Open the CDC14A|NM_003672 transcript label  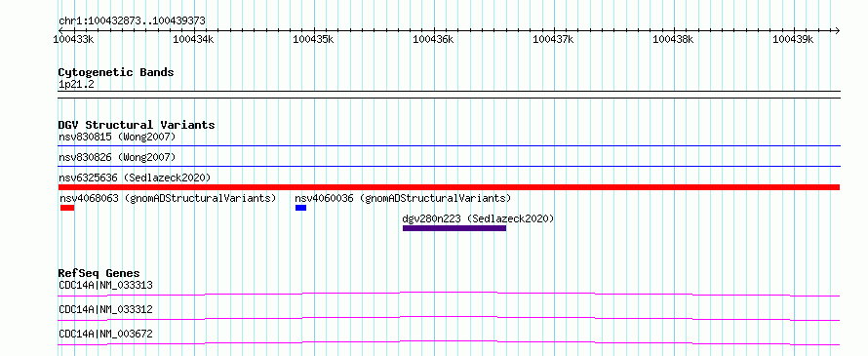tap(105, 334)
